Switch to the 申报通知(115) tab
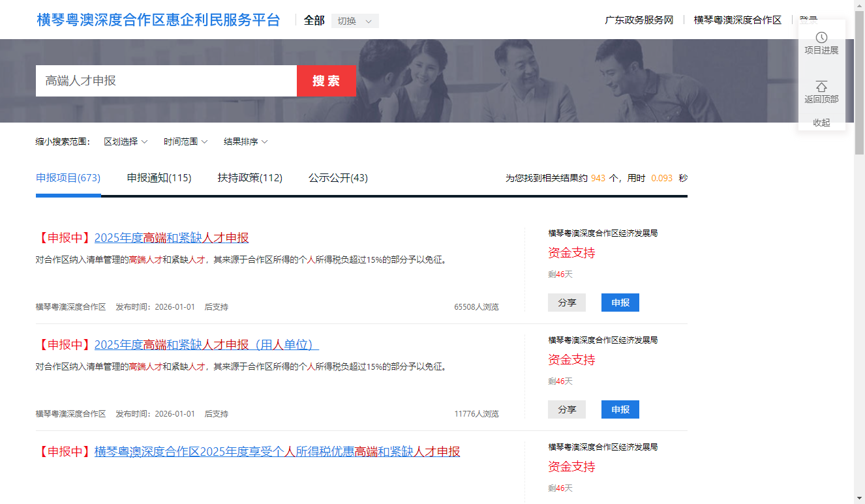Screen dimensions: 865x504 coord(159,178)
